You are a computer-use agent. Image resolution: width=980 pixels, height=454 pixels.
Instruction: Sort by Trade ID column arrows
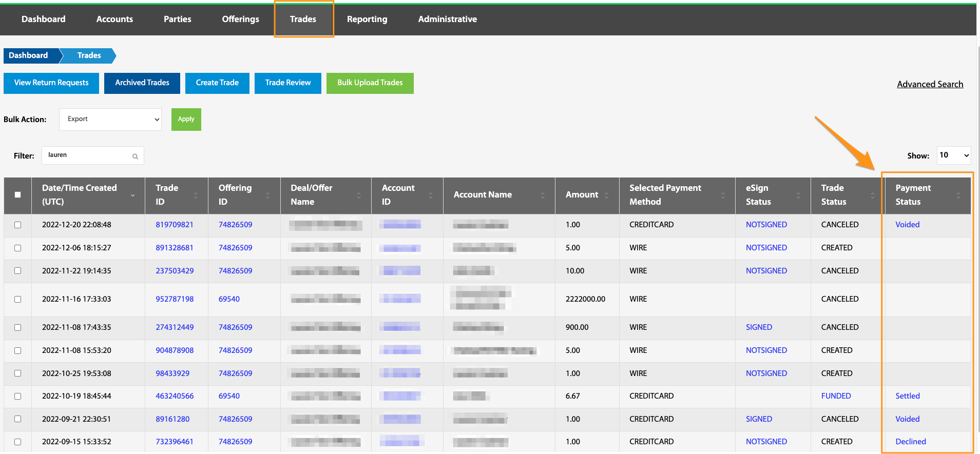(196, 195)
